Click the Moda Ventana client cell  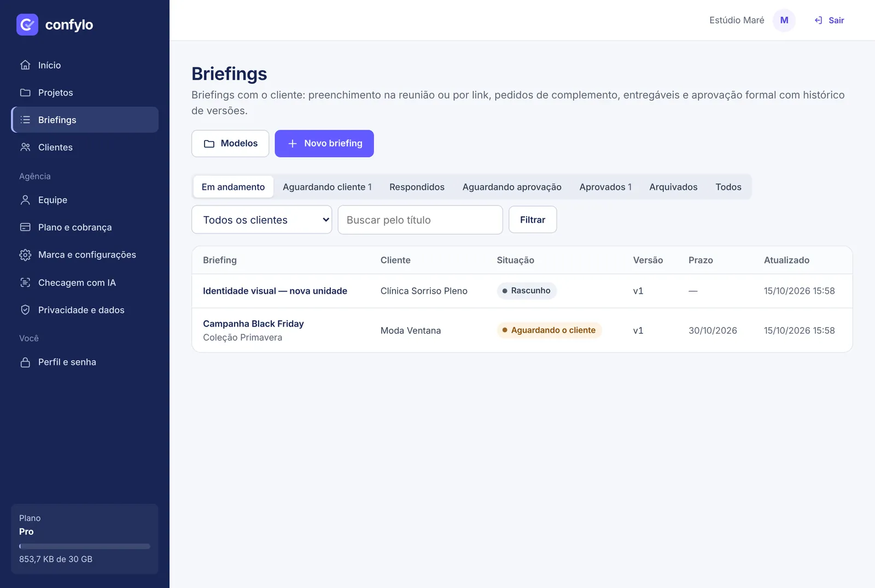411,330
